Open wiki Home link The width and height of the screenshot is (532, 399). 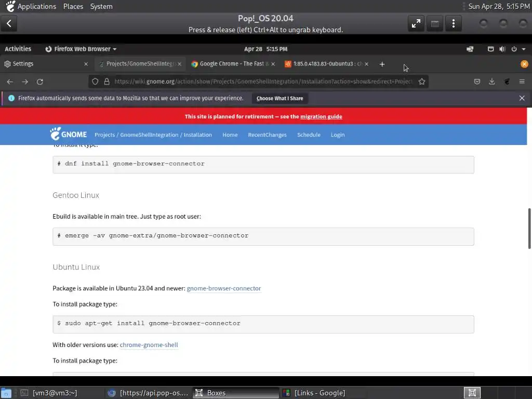tap(230, 135)
